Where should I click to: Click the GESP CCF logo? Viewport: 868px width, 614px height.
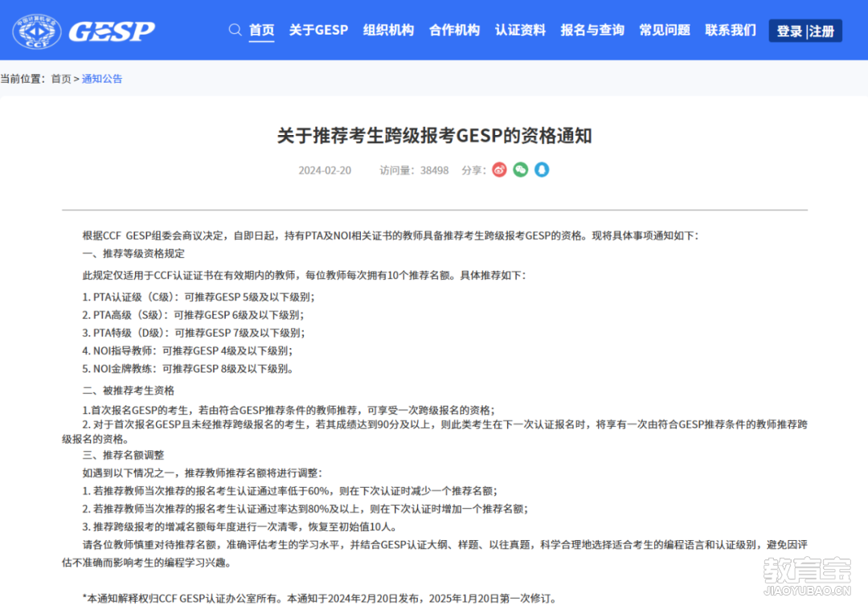[x=84, y=31]
